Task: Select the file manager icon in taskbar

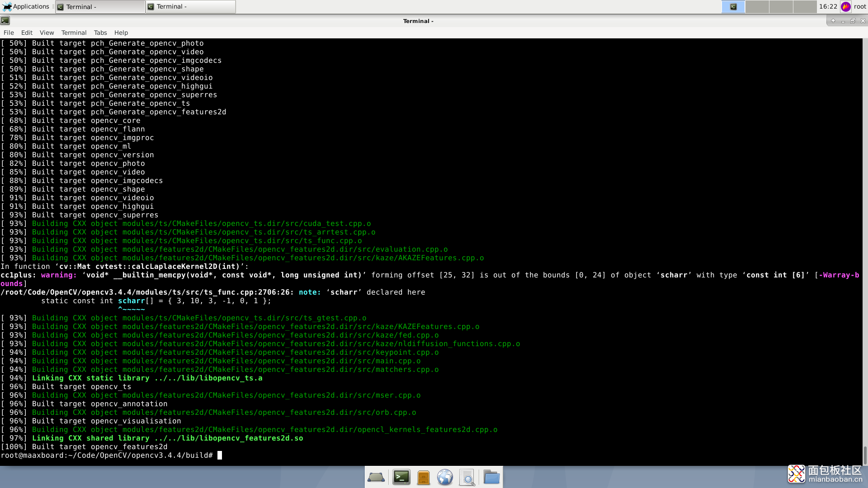Action: (492, 477)
